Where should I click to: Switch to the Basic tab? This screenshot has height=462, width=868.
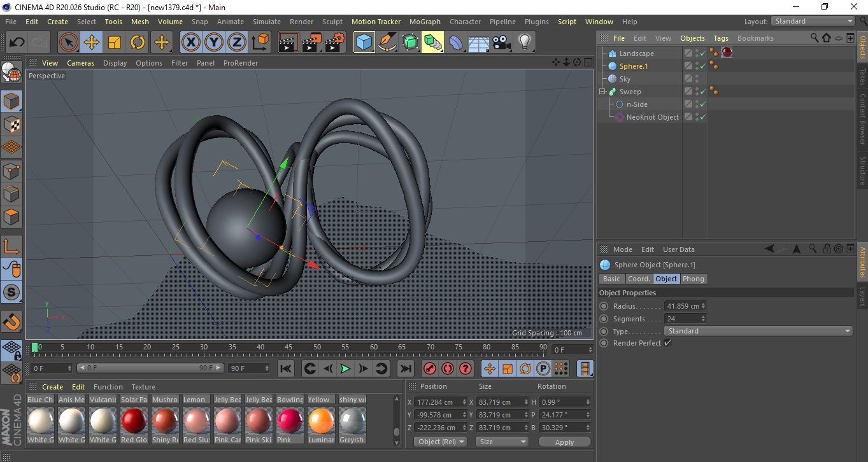[x=611, y=279]
